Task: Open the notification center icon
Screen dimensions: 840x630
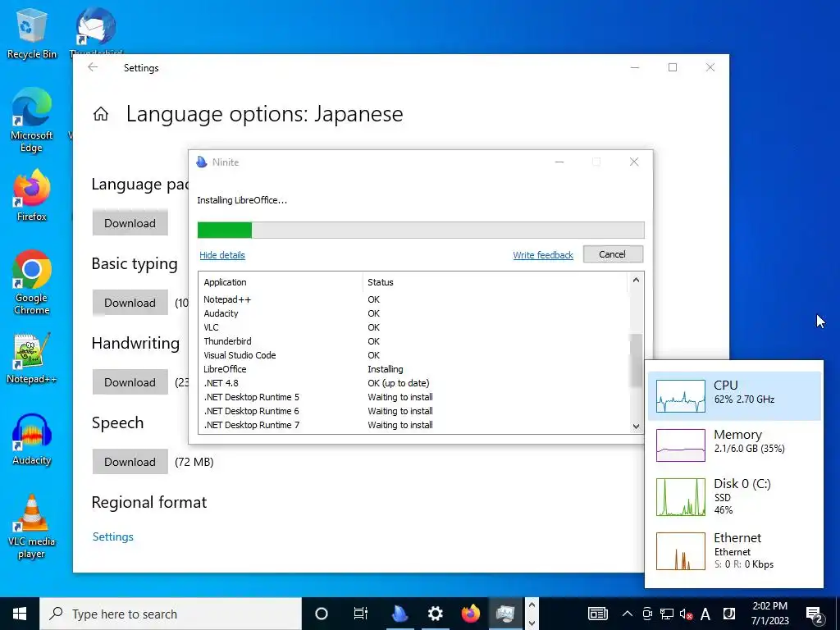Action: [x=815, y=614]
